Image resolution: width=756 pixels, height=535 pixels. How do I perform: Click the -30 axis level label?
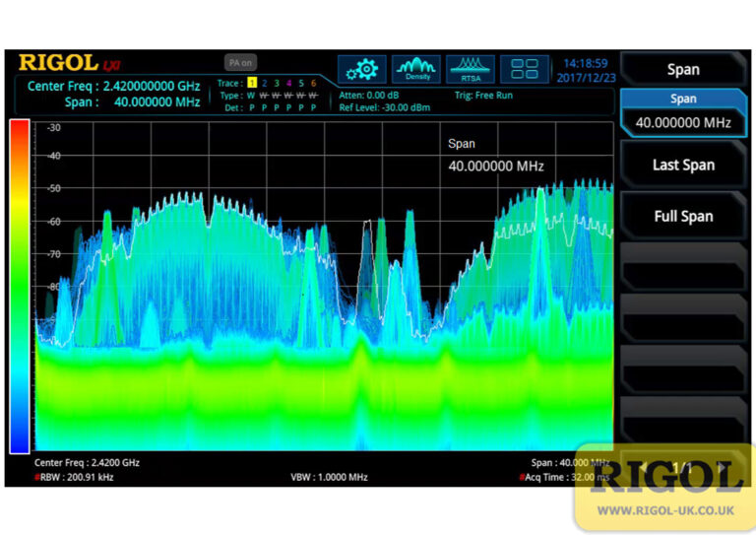54,128
